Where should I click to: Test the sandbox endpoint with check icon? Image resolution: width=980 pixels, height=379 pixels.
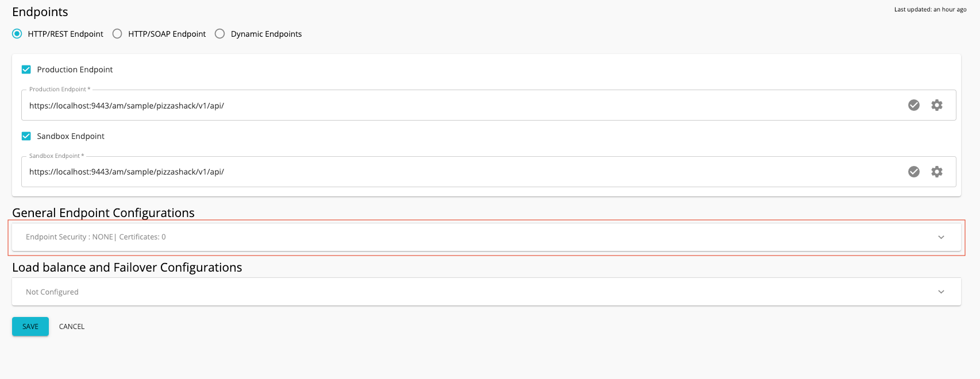(x=914, y=171)
